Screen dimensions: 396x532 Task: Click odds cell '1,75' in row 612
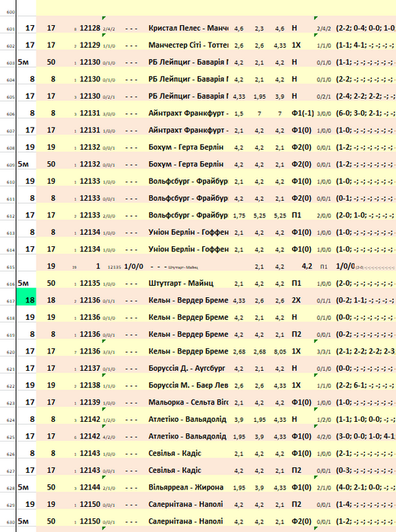[239, 215]
